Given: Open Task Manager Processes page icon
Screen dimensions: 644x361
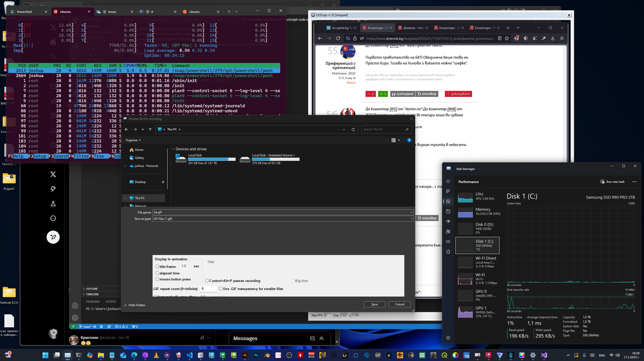Looking at the screenshot, I should pos(448,191).
